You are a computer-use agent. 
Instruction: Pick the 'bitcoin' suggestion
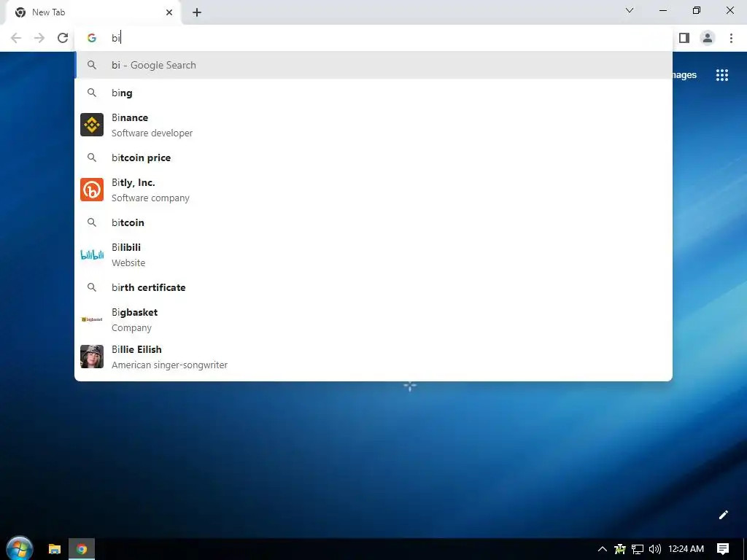coord(373,222)
